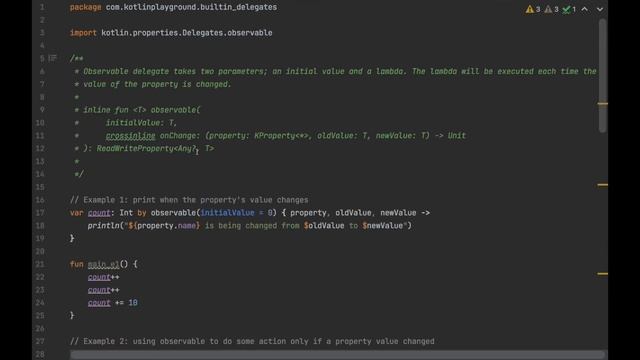The image size is (640, 360).
Task: Click the weak warnings indicator showing 3
Action: (551, 9)
